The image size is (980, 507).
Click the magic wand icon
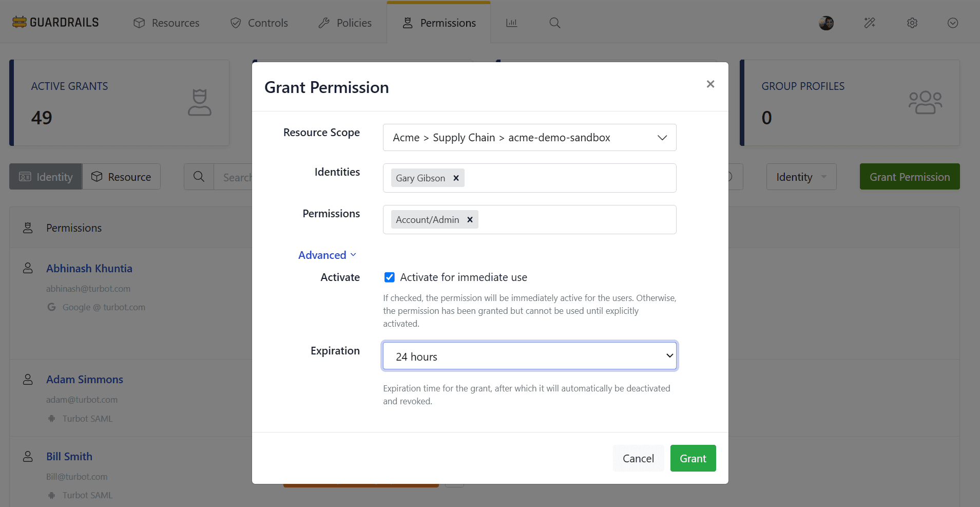pyautogui.click(x=869, y=23)
